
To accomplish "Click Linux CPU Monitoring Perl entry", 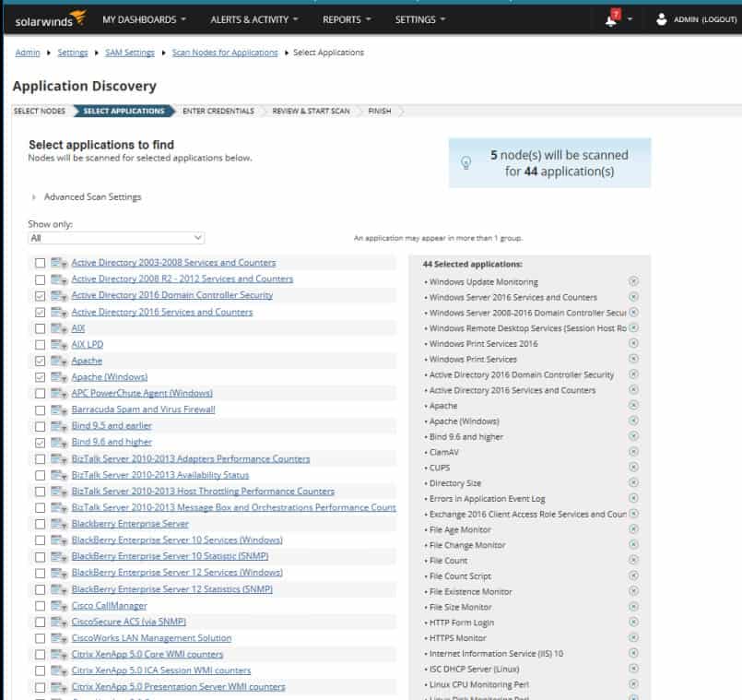I will (479, 684).
